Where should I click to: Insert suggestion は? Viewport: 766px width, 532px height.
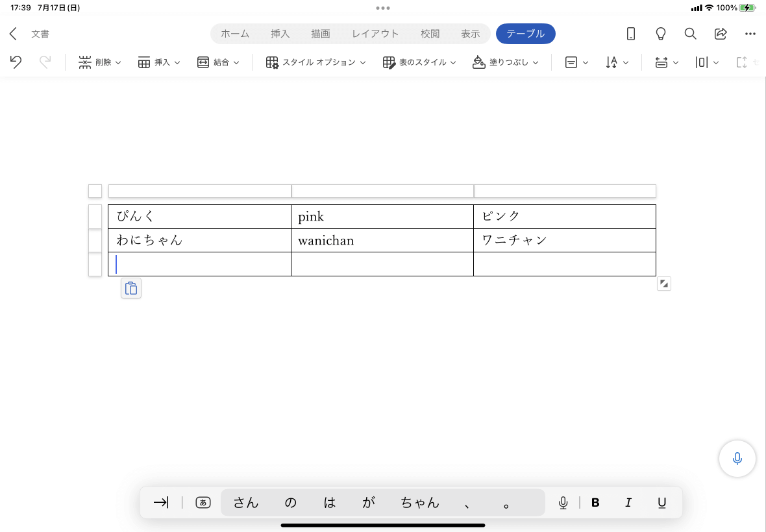329,502
